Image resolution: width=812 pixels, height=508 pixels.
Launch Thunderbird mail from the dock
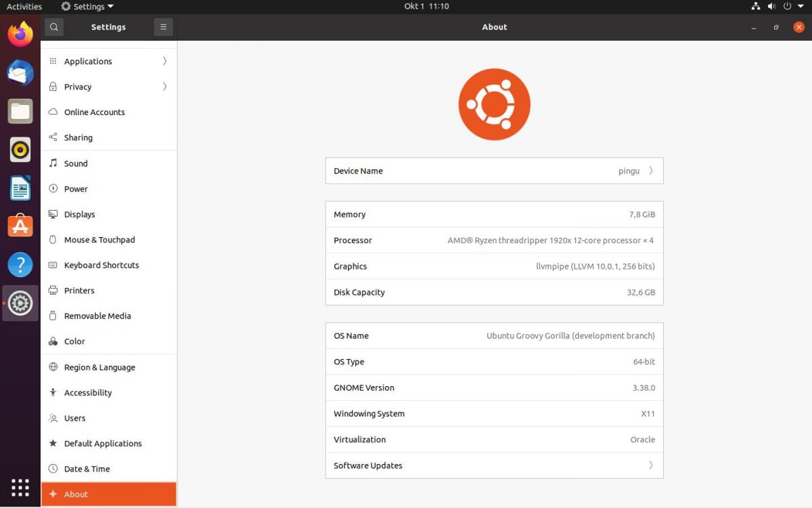pos(20,72)
